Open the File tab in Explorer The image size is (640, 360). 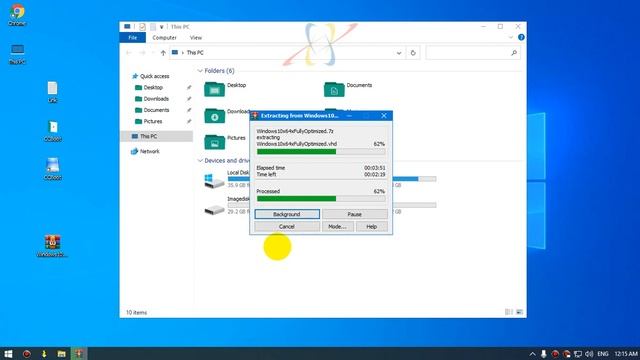133,38
